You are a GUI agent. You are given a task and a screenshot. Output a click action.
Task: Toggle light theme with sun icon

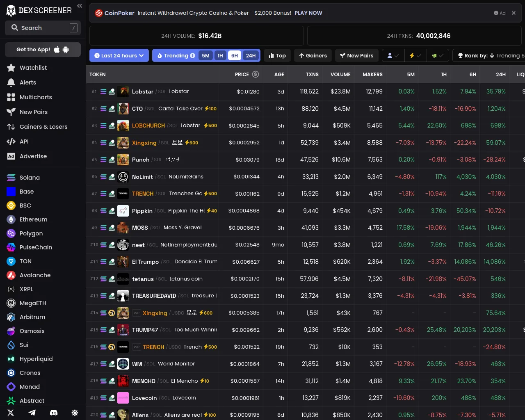coord(75,413)
